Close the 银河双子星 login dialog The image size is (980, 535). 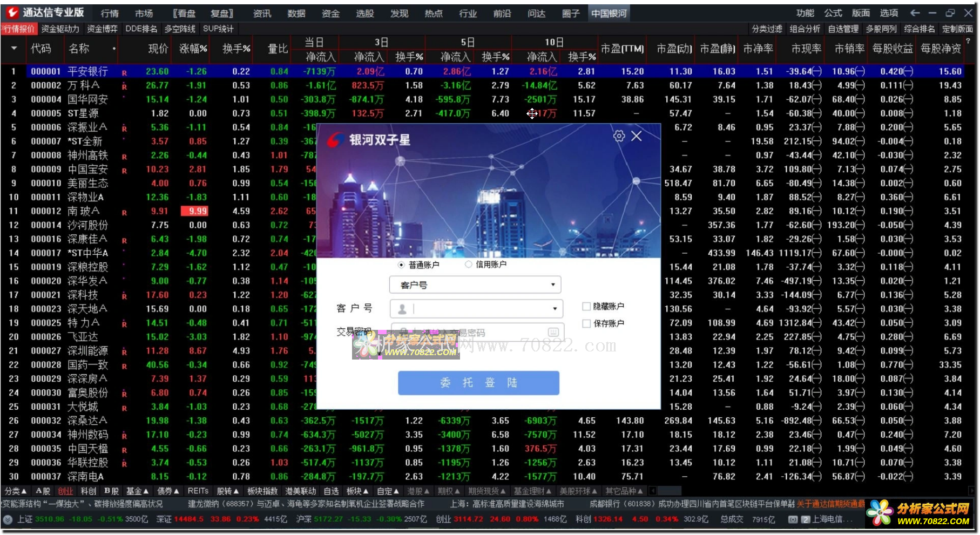[x=637, y=136]
